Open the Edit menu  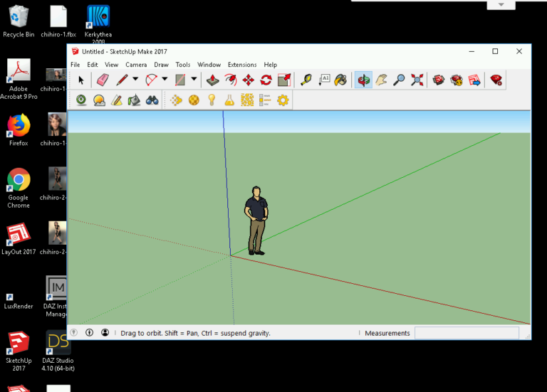coord(93,65)
